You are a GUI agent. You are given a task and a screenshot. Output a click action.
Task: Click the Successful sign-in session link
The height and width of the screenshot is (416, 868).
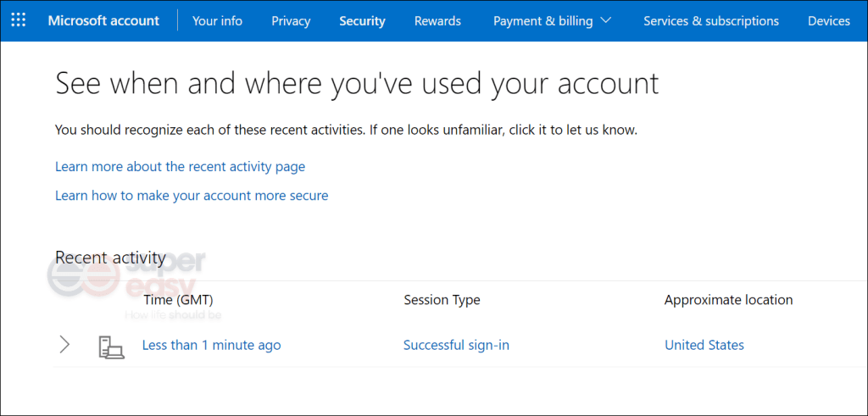point(456,345)
